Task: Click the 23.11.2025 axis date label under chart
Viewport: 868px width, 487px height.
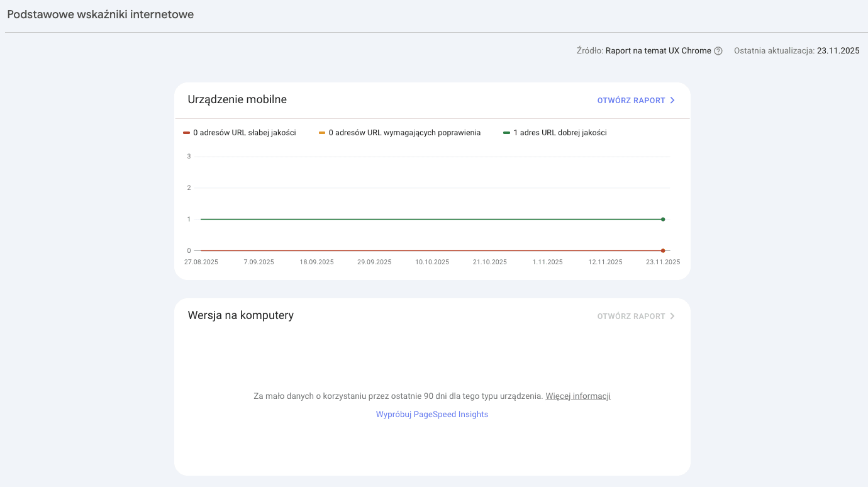Action: pyautogui.click(x=663, y=262)
